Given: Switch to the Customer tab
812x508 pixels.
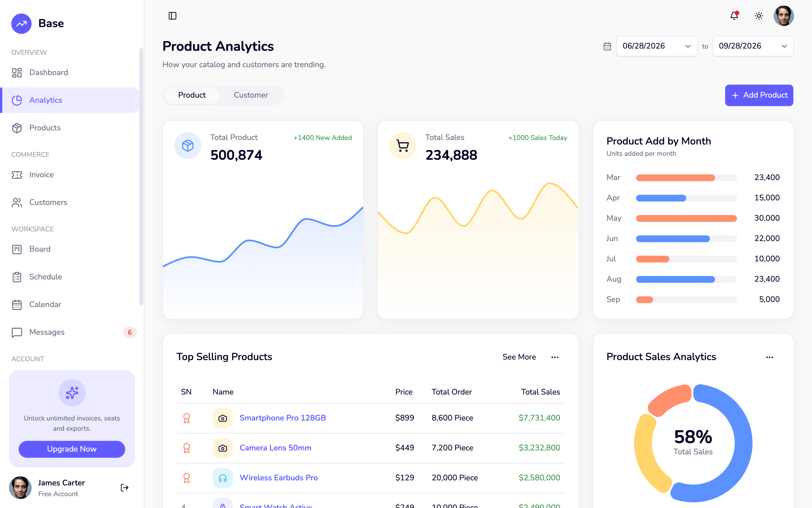Looking at the screenshot, I should point(251,95).
